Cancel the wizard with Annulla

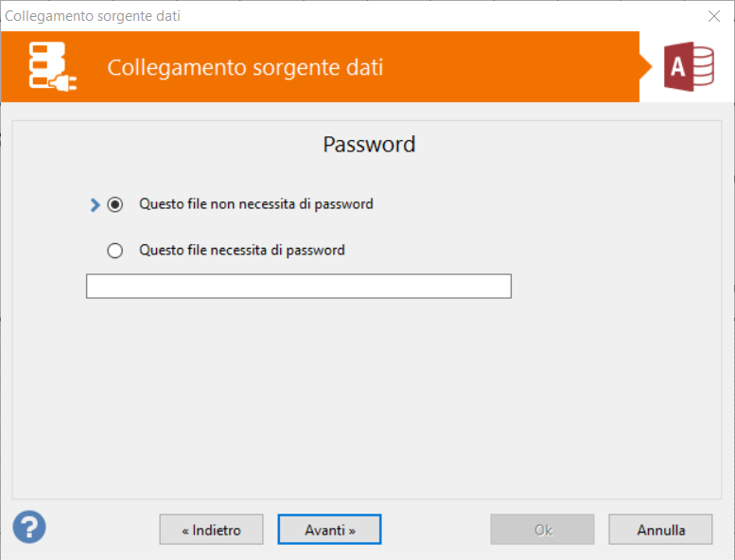click(x=660, y=530)
